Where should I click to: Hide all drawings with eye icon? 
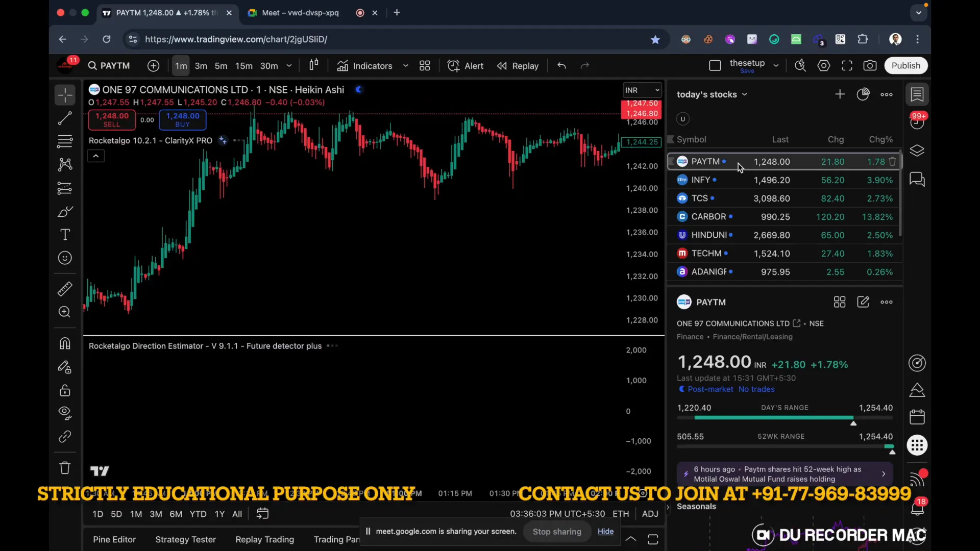point(65,413)
